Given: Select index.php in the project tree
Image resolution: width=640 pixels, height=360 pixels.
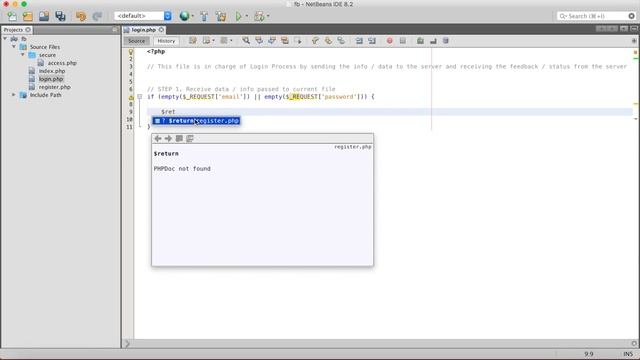Looking at the screenshot, I should [x=52, y=71].
